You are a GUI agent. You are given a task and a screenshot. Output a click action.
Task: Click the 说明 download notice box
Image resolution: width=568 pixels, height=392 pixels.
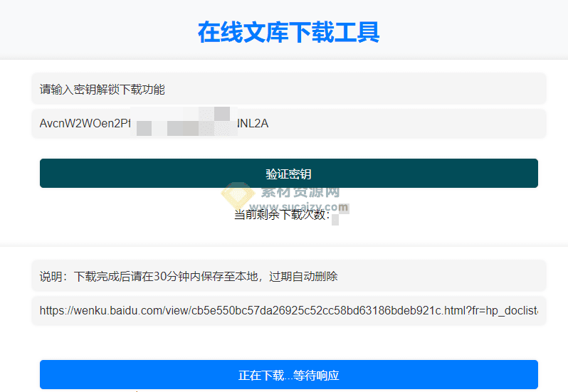(288, 276)
